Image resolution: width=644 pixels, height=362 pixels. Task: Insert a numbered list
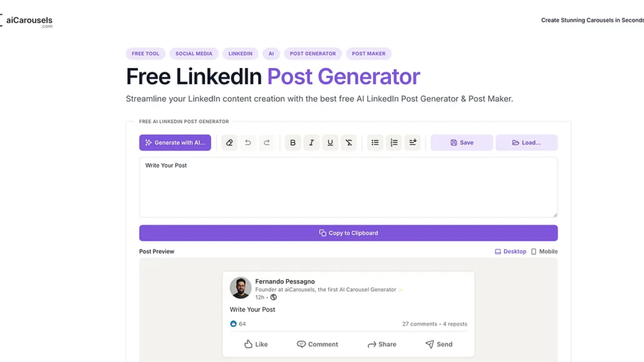coord(394,143)
